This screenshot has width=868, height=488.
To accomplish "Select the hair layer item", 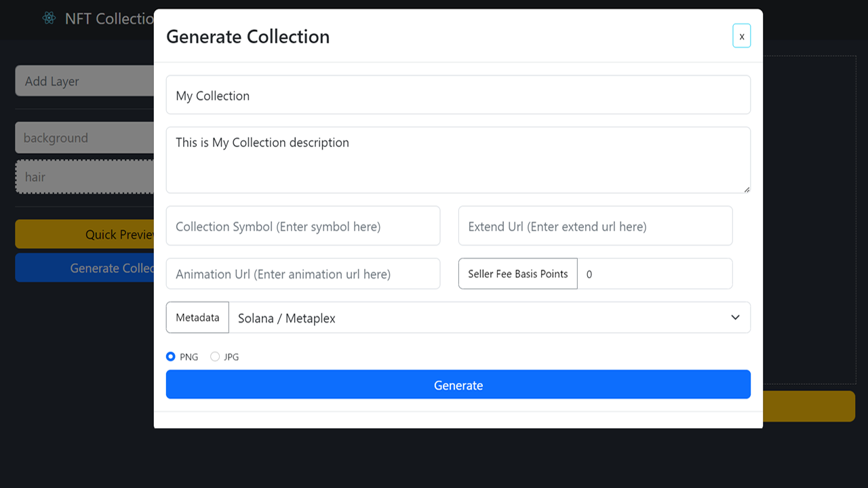I will tap(85, 177).
